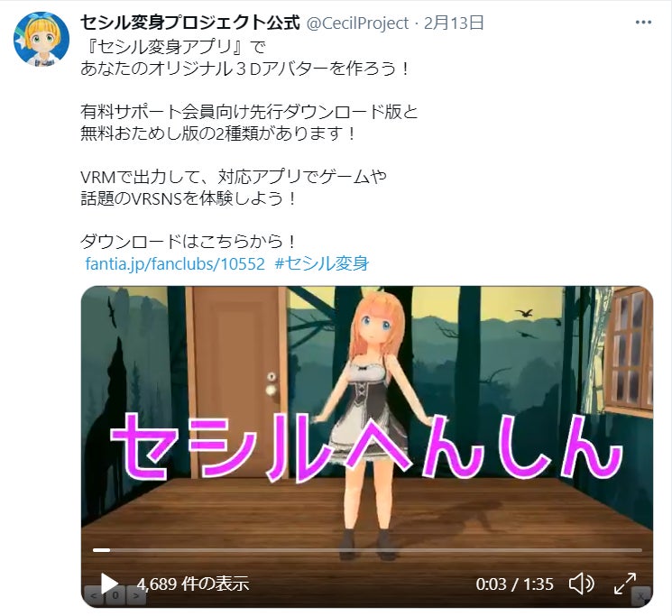Image resolution: width=672 pixels, height=616 pixels.
Task: Play the embedded tweet video
Action: tap(109, 583)
